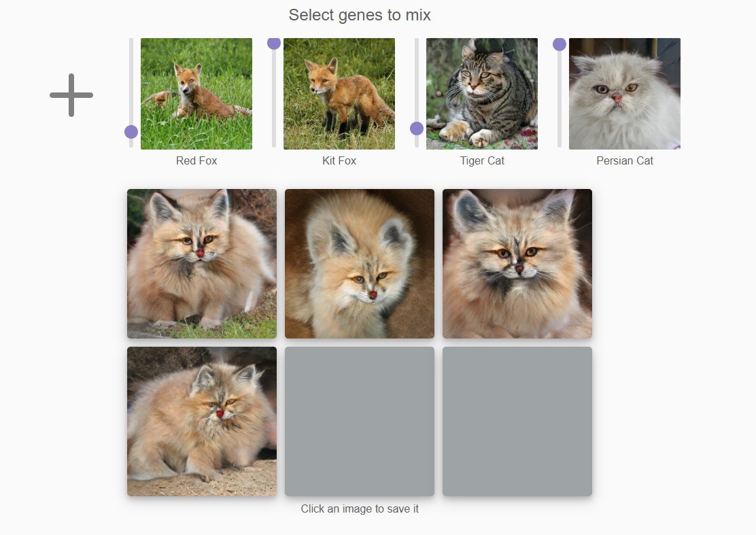
Task: Save the third generated close-up cat image
Action: (x=517, y=264)
